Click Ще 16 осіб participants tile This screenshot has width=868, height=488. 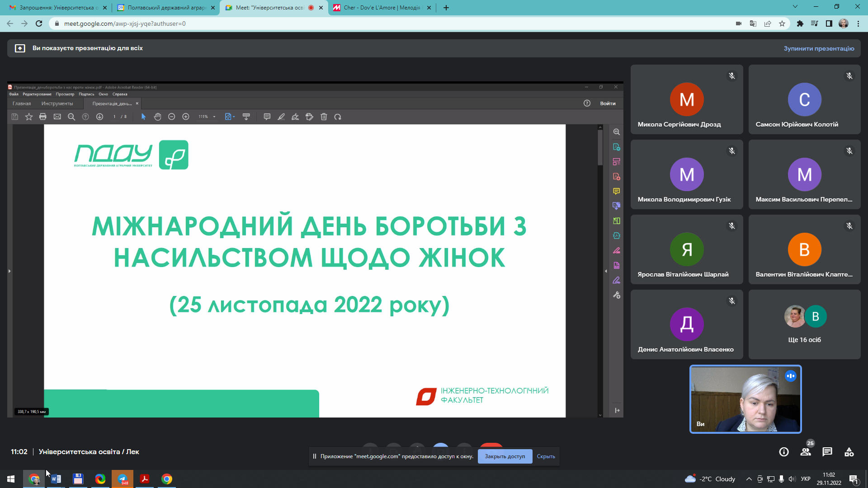click(804, 324)
